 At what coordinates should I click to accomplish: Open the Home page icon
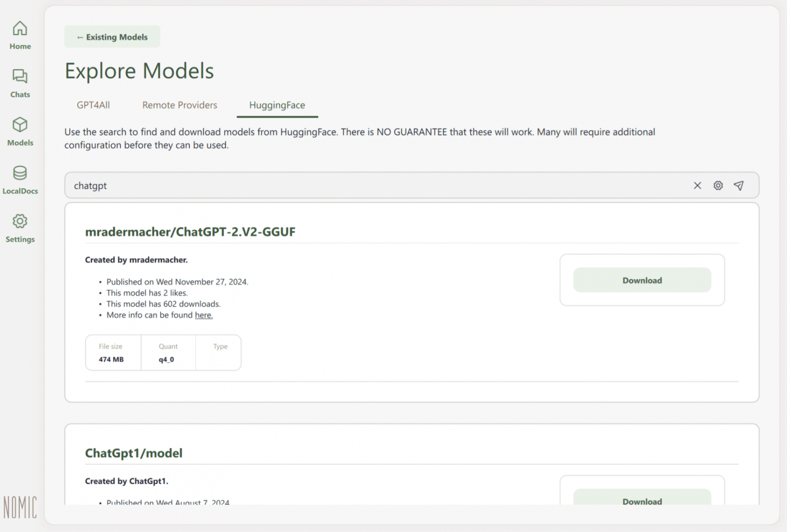point(20,29)
